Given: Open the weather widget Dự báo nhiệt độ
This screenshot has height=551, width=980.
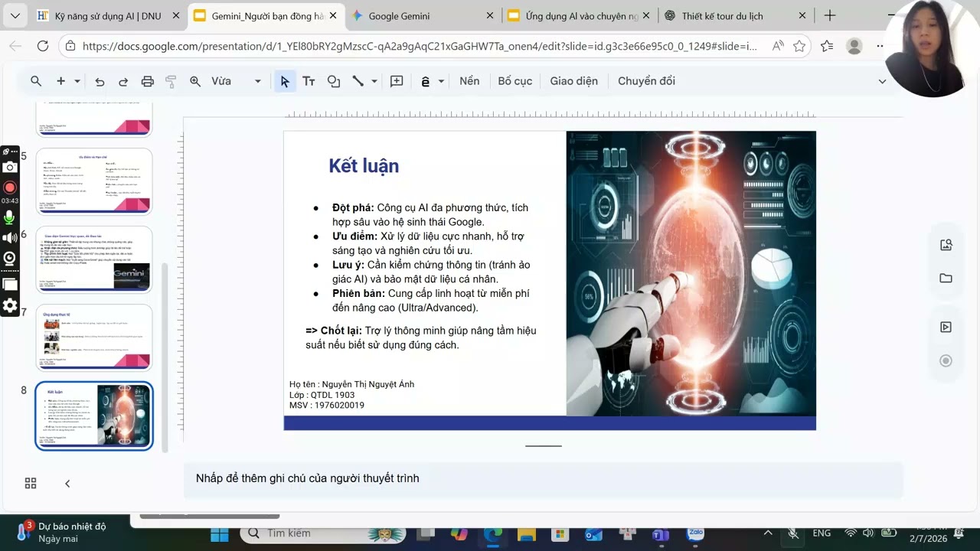Looking at the screenshot, I should (65, 532).
